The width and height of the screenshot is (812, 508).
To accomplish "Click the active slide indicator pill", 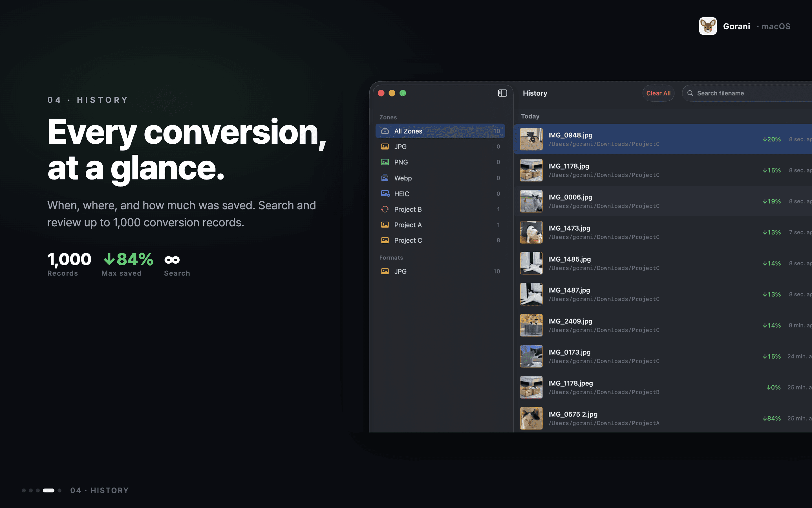I will pos(49,490).
